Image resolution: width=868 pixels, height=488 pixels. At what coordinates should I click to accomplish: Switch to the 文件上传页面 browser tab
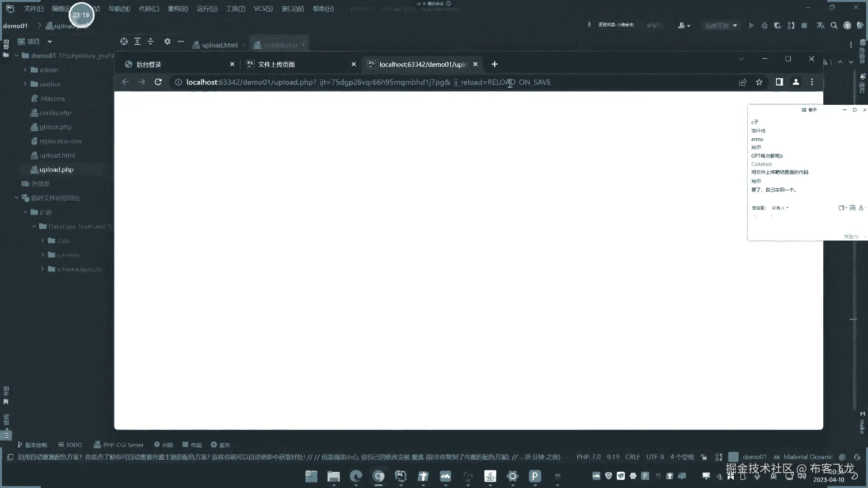click(276, 65)
